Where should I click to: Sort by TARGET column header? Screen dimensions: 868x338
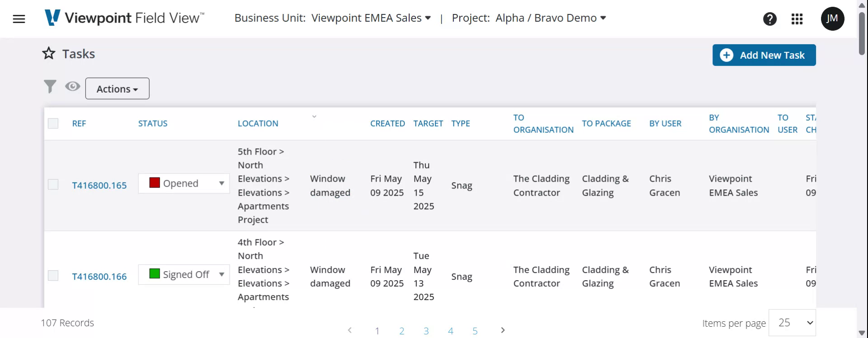pos(428,123)
